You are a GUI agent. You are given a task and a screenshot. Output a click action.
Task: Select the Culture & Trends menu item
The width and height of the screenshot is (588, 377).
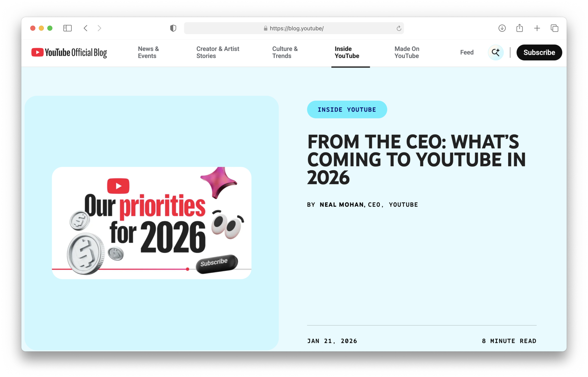[x=285, y=52]
